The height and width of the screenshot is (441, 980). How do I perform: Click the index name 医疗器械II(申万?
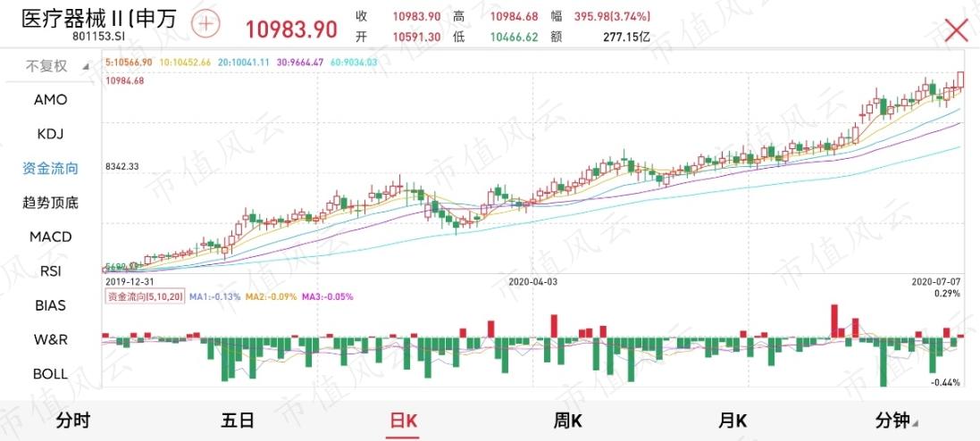99,18
